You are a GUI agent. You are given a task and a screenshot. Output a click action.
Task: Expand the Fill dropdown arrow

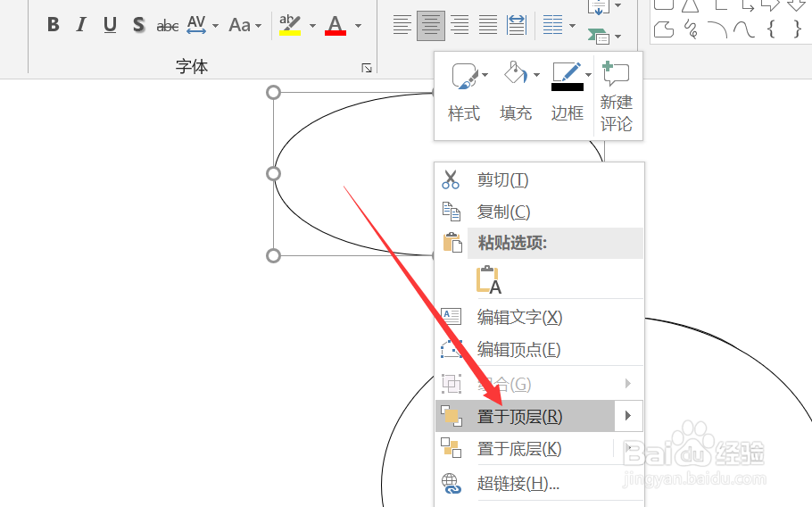[536, 75]
